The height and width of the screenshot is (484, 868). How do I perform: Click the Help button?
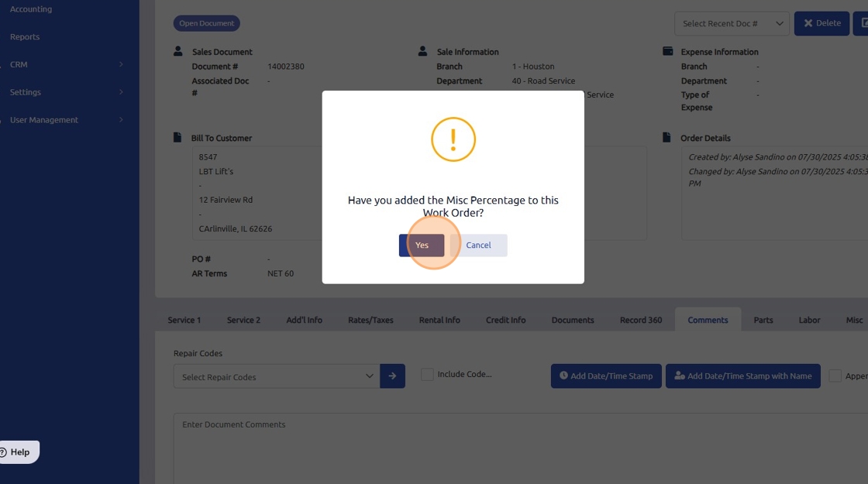19,452
